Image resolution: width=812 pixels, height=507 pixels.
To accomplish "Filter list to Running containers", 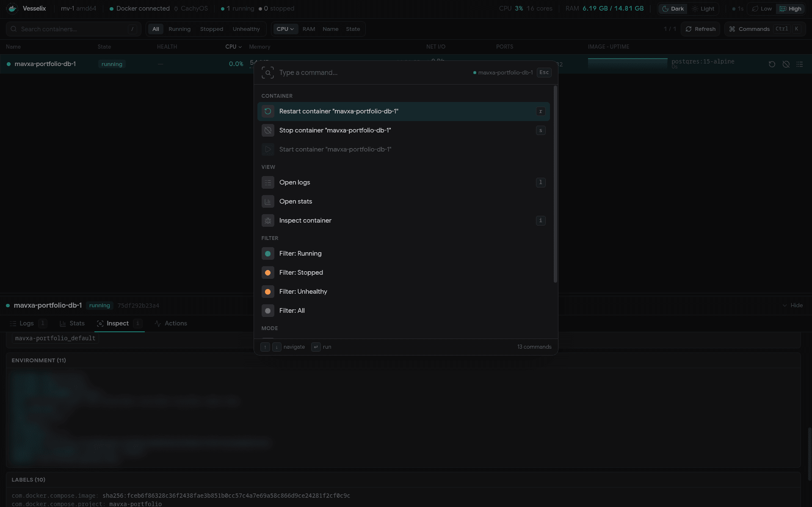I will coord(180,29).
